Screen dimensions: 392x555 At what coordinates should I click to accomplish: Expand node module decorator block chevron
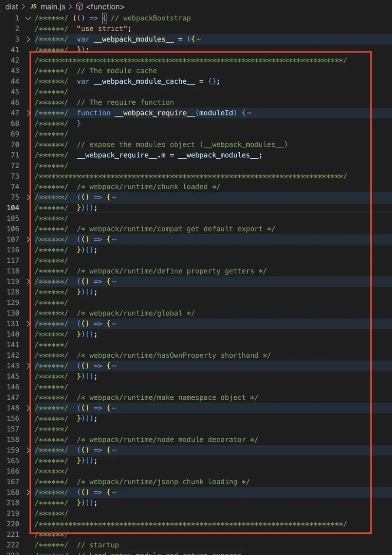tap(28, 450)
